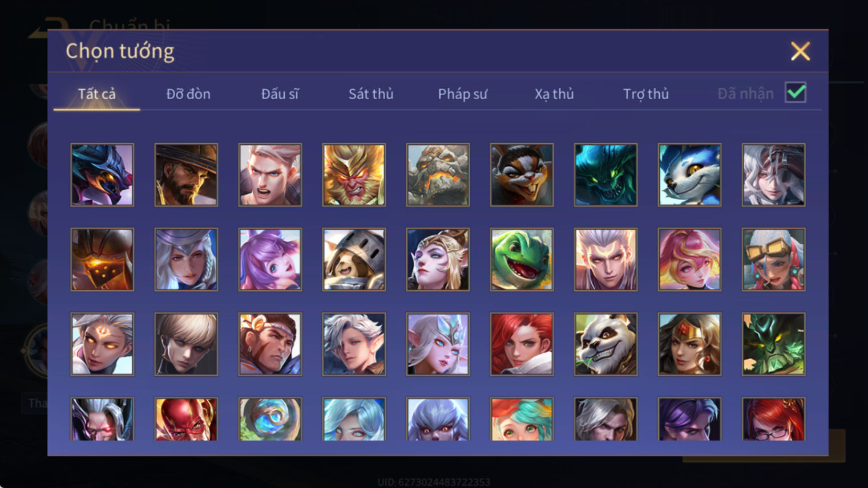Select the cowboy hat bearded hero
Image resolution: width=868 pixels, height=488 pixels.
point(186,174)
